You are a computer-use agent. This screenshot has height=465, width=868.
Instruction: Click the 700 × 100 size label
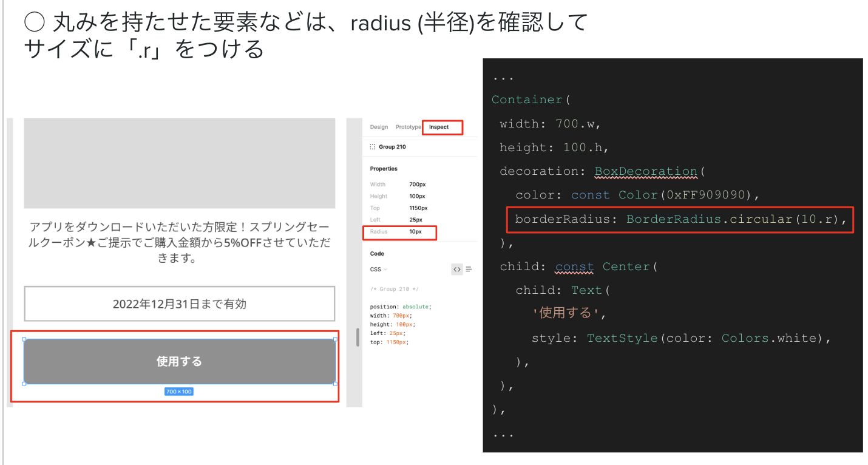179,392
